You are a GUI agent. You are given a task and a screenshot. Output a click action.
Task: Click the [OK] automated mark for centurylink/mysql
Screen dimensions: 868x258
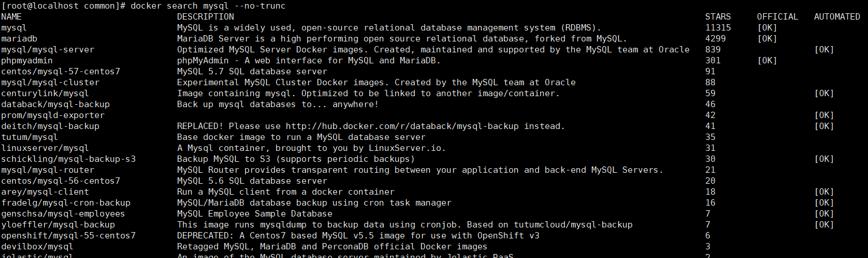pos(824,93)
